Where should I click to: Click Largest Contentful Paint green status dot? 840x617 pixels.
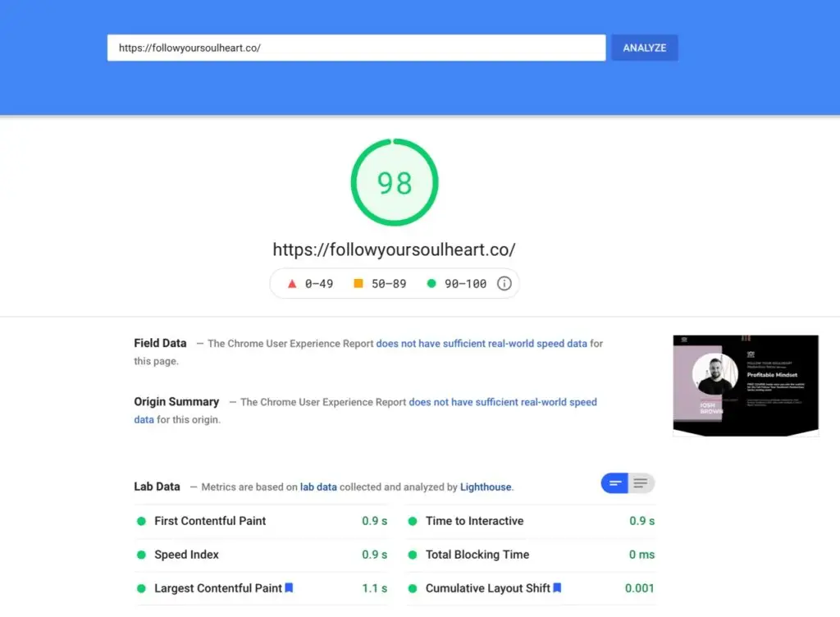pos(141,588)
